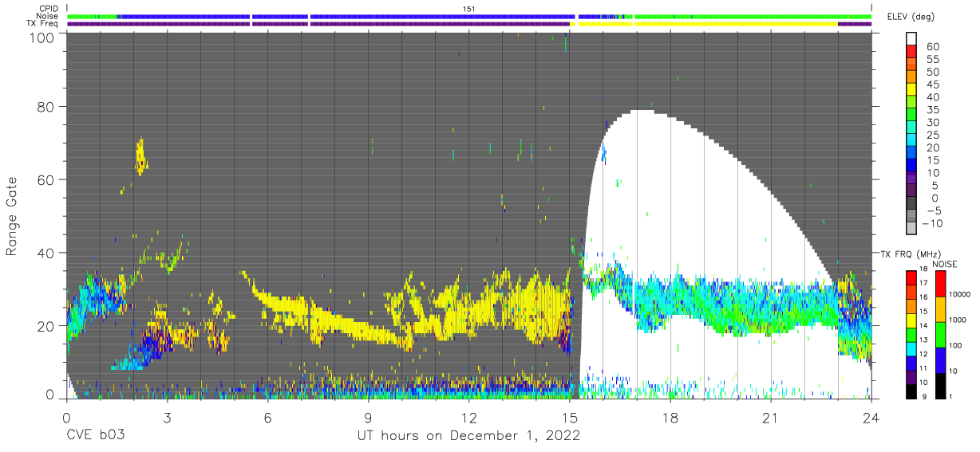Screen dimensions: 980x452
Task: Click the light gray bottom ELEV swatch
Action: tap(911, 227)
